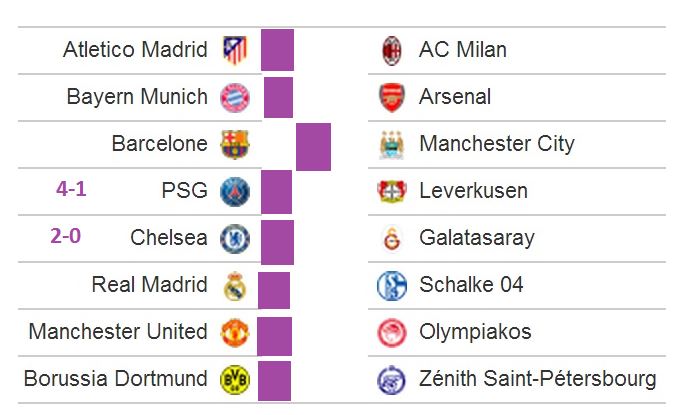Click the AC Milan crest icon
The height and width of the screenshot is (415, 691).
pos(392,50)
